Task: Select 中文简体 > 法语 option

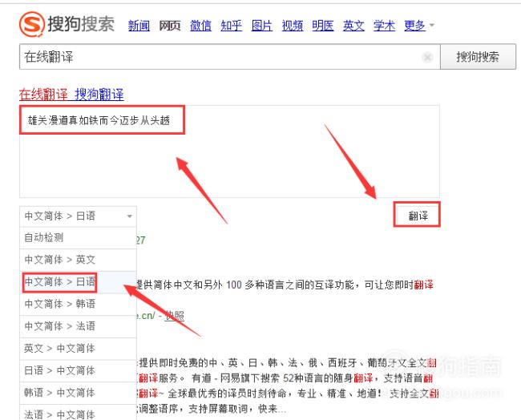Action: tap(78, 326)
